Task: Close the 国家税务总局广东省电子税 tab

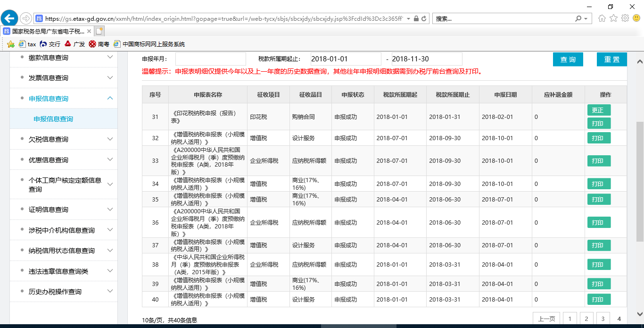Action: (x=89, y=31)
